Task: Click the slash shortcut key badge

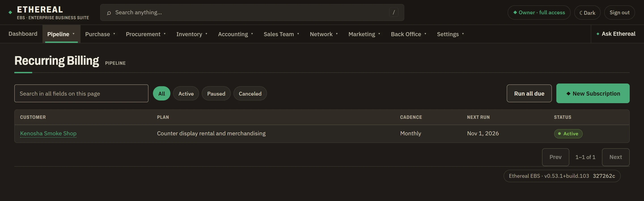Action: [x=394, y=12]
